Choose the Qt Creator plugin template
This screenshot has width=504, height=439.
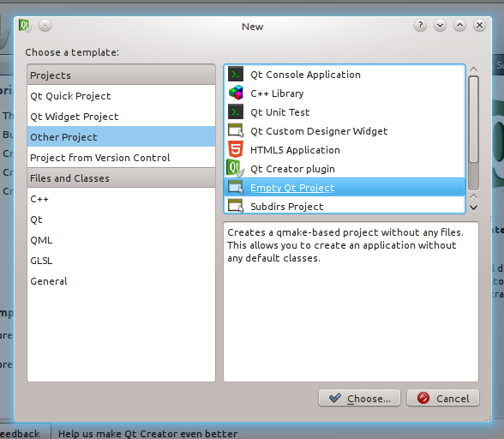click(345, 169)
